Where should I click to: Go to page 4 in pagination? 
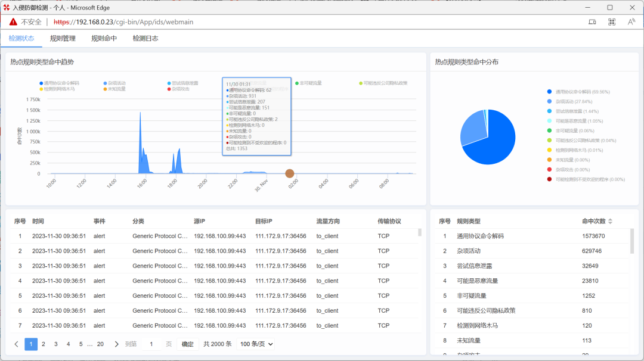(68, 344)
